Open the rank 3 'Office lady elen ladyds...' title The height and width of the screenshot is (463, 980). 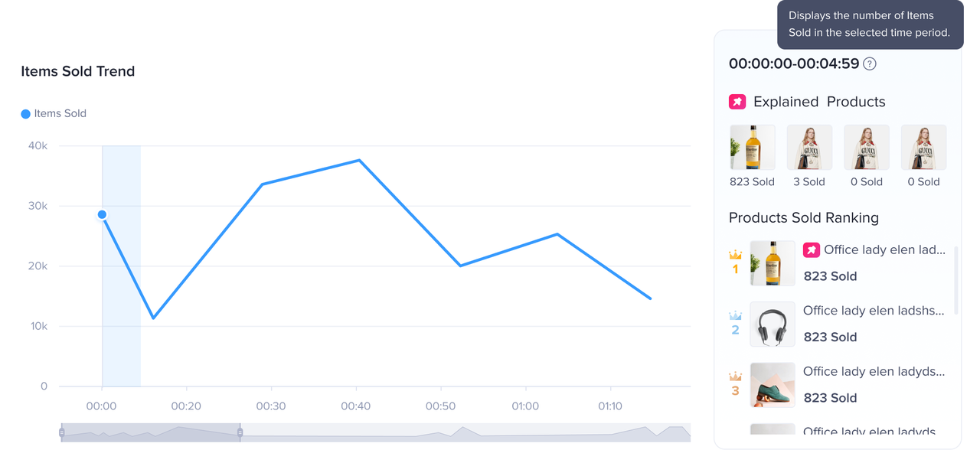coord(874,371)
